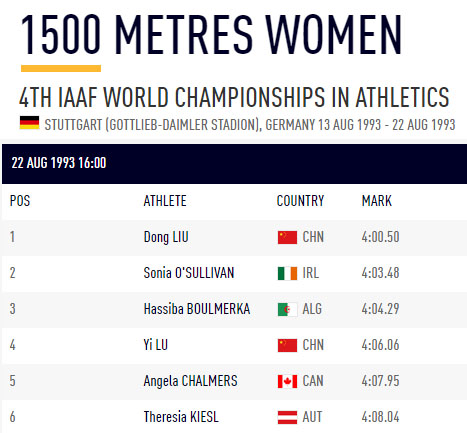Screen dimensions: 467x433
Task: Open Yi LU athlete page
Action: coord(156,345)
